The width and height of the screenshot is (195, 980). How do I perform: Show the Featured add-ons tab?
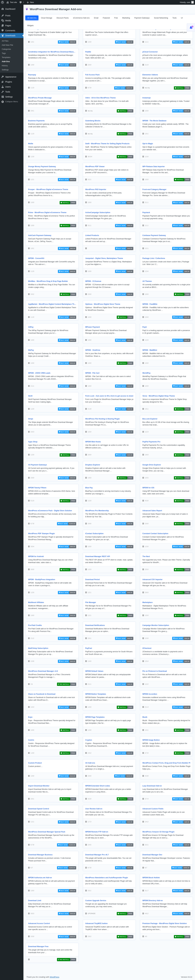tap(106, 18)
